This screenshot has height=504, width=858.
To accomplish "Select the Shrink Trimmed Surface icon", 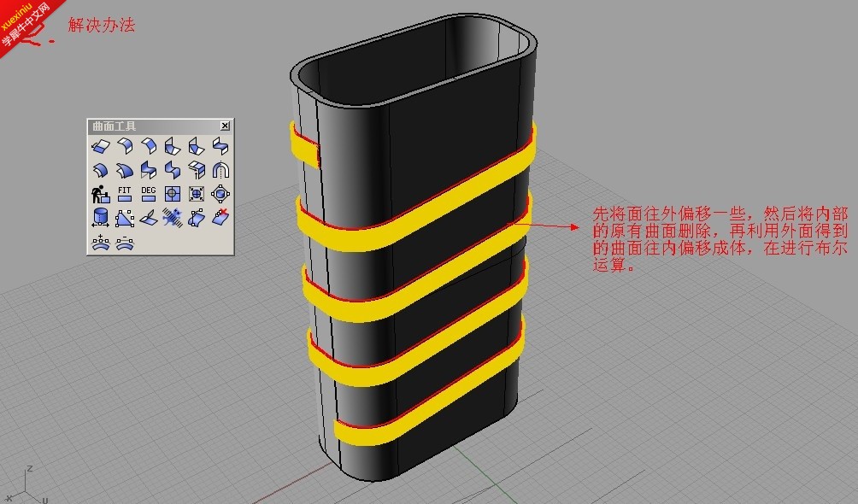I will (197, 194).
